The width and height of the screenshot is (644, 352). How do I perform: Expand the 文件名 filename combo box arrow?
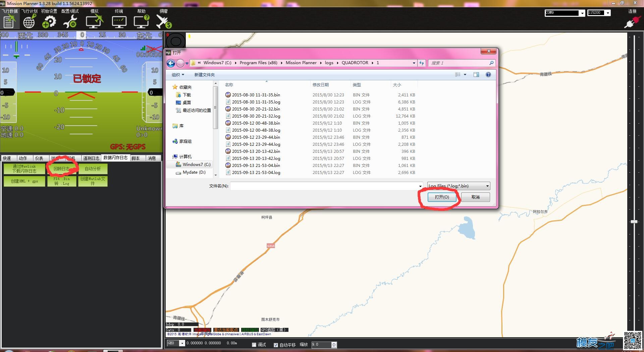[x=420, y=186]
